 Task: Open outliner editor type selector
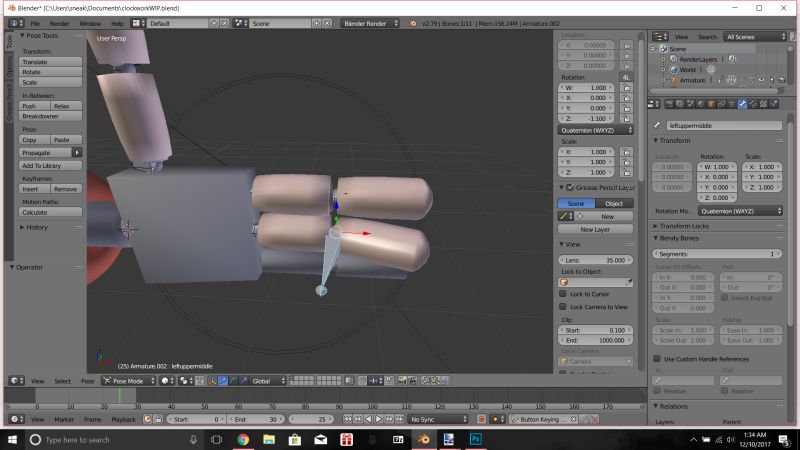[660, 37]
